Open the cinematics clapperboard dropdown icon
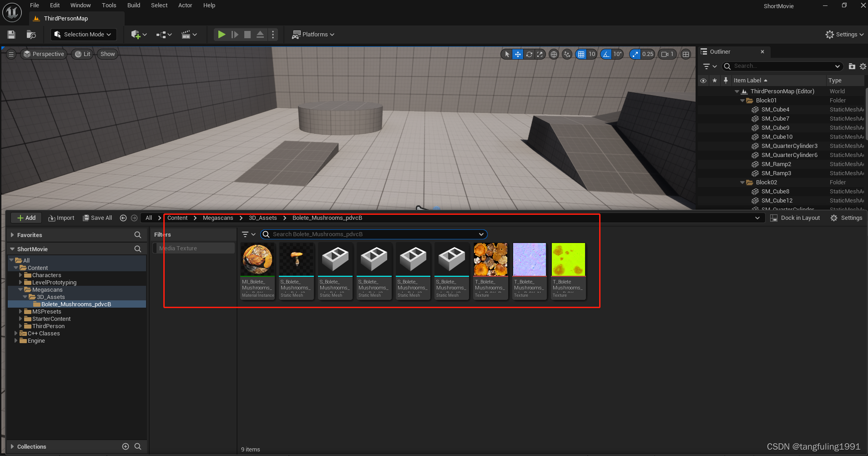Image resolution: width=868 pixels, height=456 pixels. pos(189,35)
